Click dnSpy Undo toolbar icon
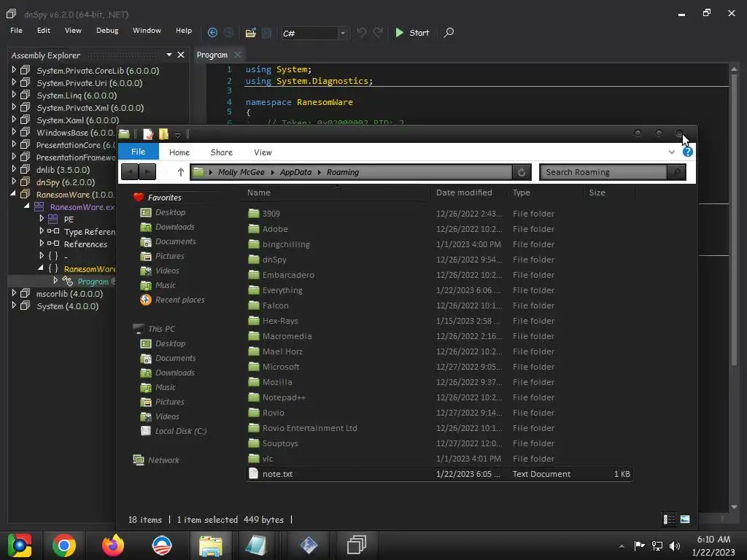Image resolution: width=747 pixels, height=560 pixels. click(x=362, y=32)
